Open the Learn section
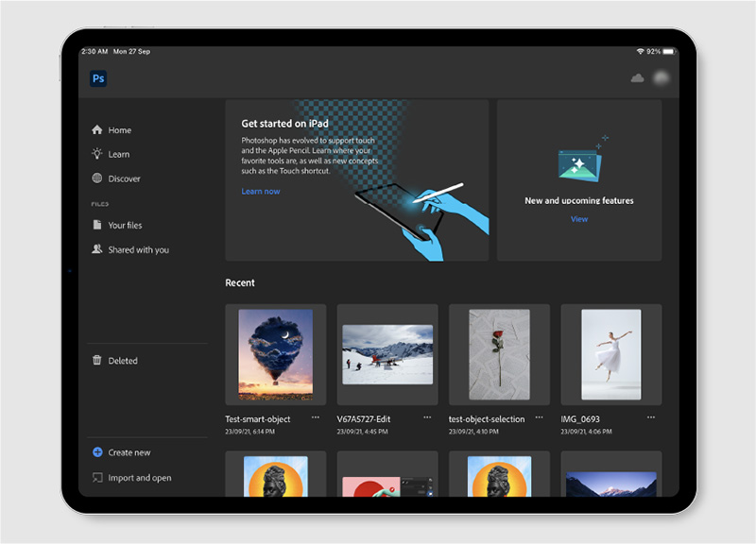 tap(119, 154)
